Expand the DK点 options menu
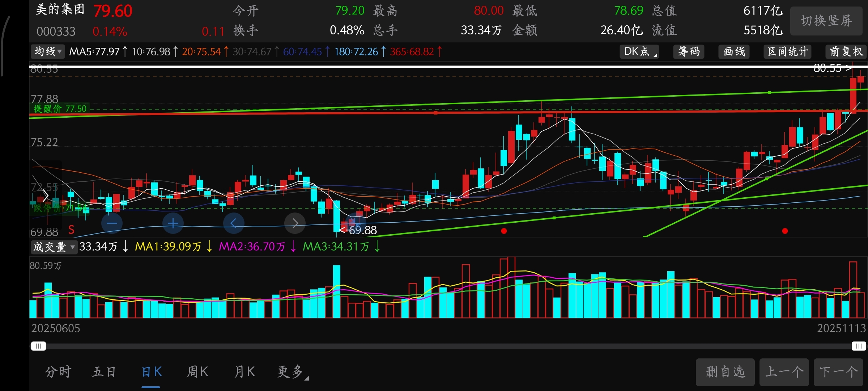The width and height of the screenshot is (868, 391). pyautogui.click(x=639, y=52)
